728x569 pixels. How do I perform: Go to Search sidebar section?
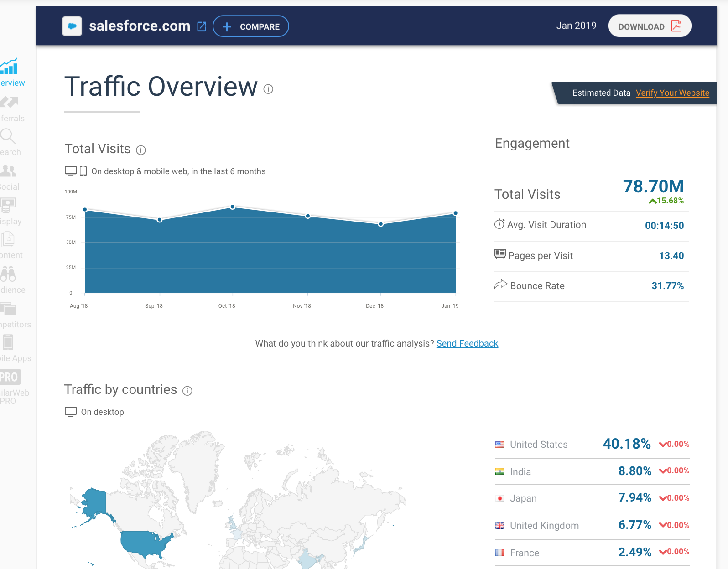(x=10, y=142)
